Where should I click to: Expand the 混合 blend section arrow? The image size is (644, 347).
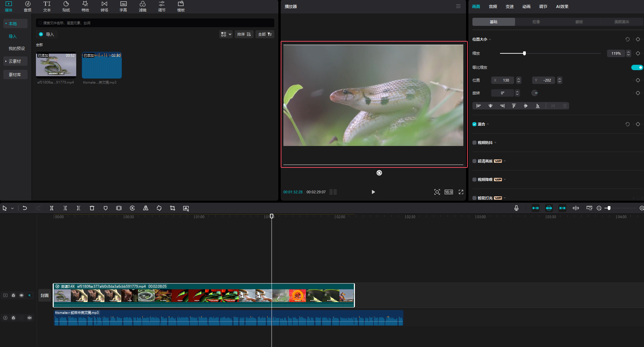[x=488, y=124]
